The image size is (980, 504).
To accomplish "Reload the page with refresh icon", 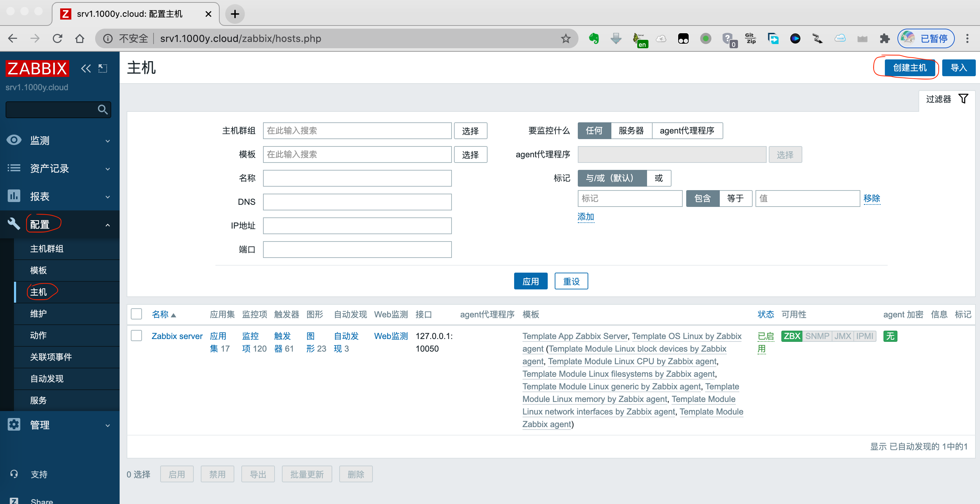I will click(x=57, y=38).
